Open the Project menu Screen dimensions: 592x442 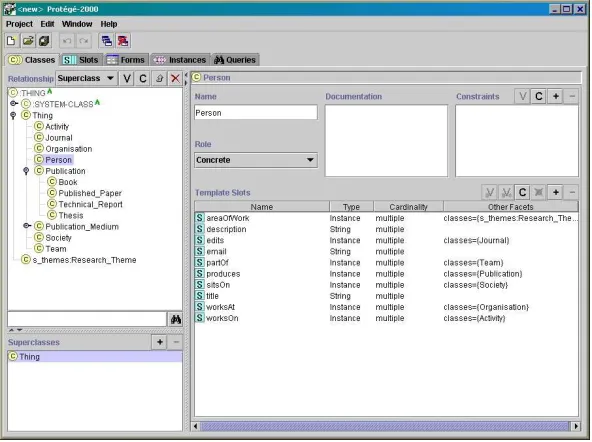pos(19,24)
